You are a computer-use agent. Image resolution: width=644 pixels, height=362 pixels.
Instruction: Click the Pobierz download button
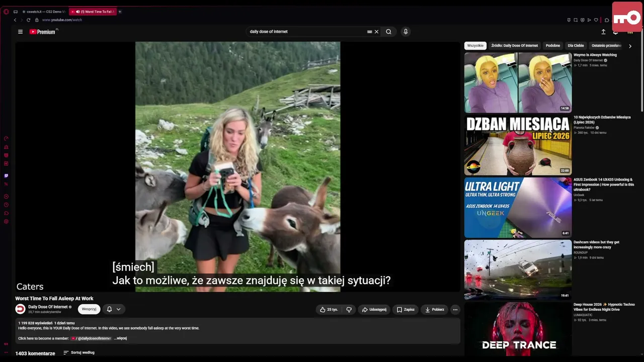coord(435,310)
